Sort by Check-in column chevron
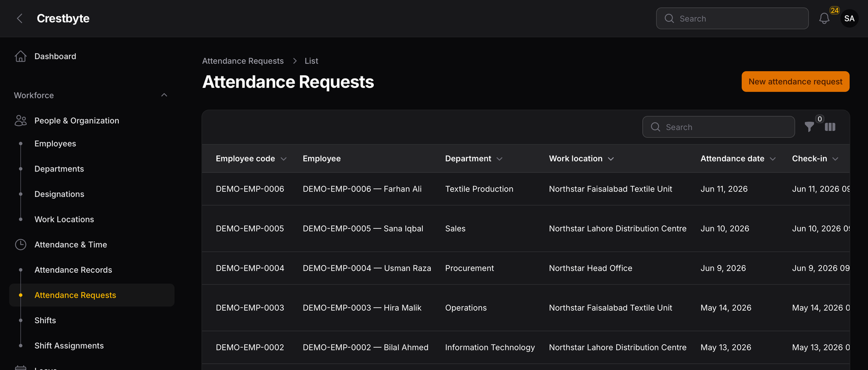This screenshot has height=370, width=868. (x=835, y=159)
